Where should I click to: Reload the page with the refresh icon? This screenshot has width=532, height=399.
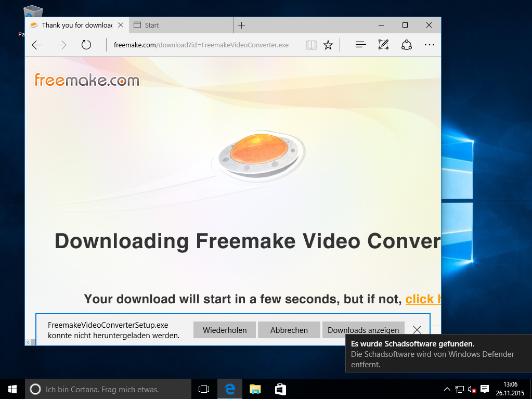(86, 45)
